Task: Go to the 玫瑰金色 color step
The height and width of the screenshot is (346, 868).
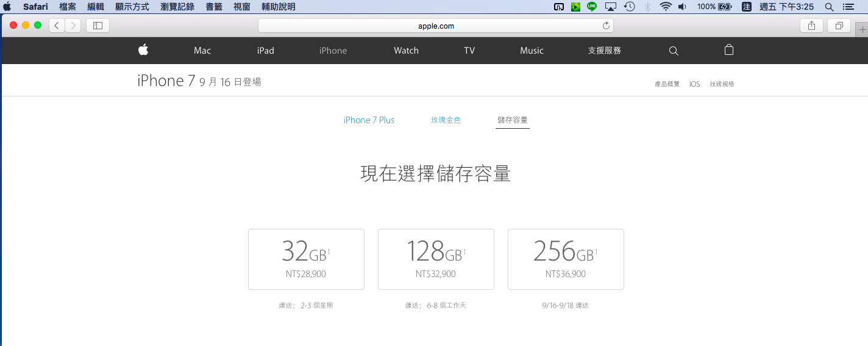Action: [446, 120]
